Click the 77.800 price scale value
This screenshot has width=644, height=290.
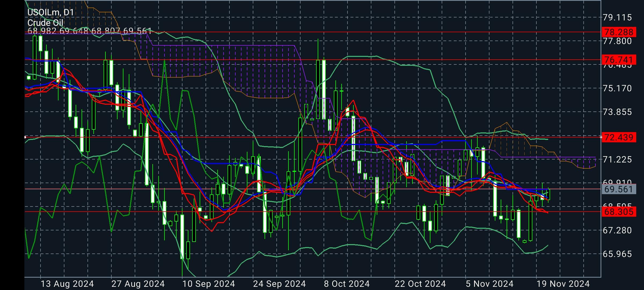(x=617, y=41)
